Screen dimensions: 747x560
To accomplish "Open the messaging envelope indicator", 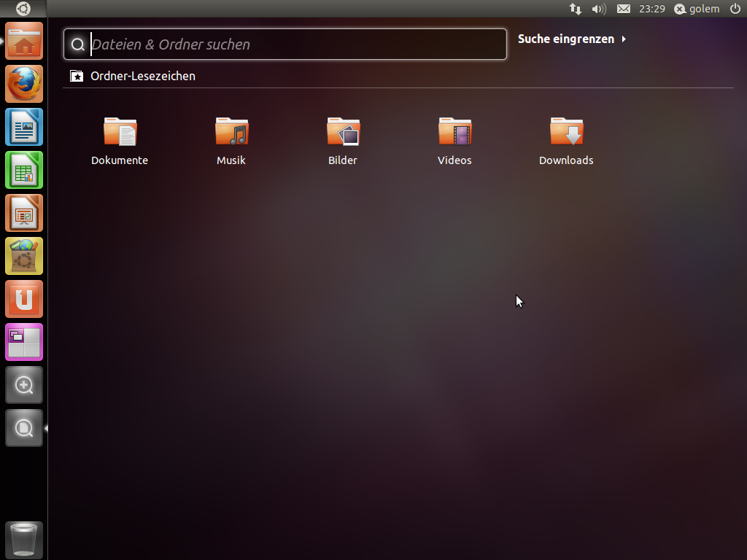I will click(623, 9).
